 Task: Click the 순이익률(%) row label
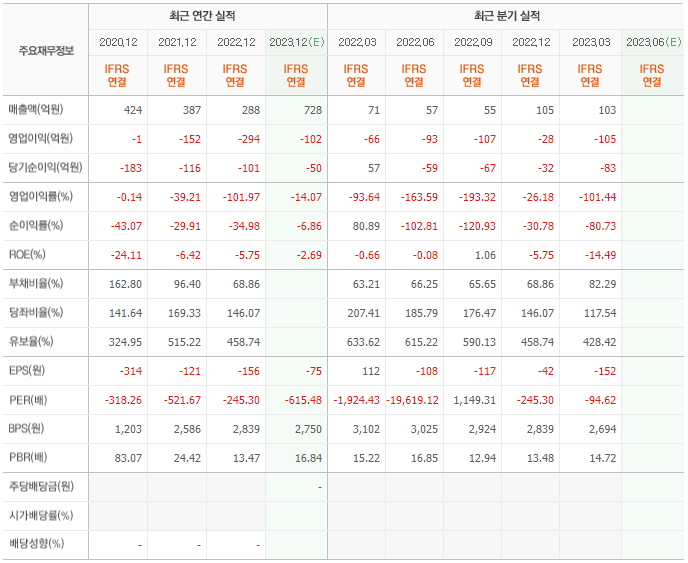pos(36,226)
